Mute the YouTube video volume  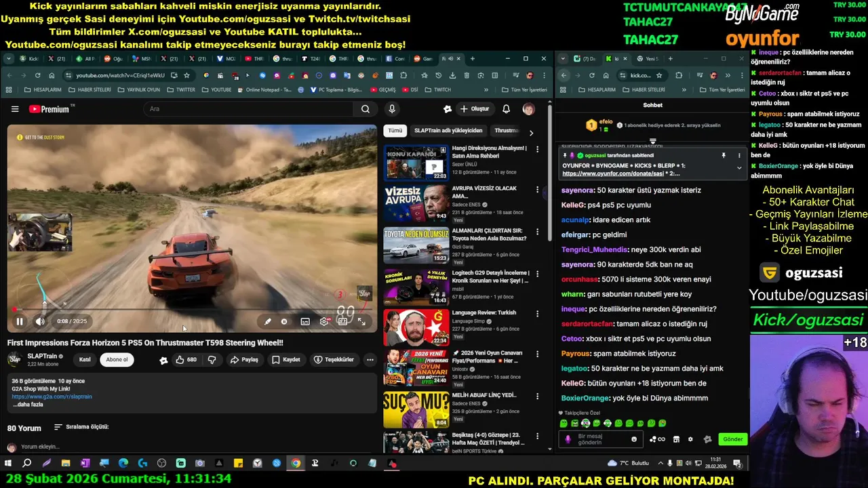pyautogui.click(x=40, y=322)
